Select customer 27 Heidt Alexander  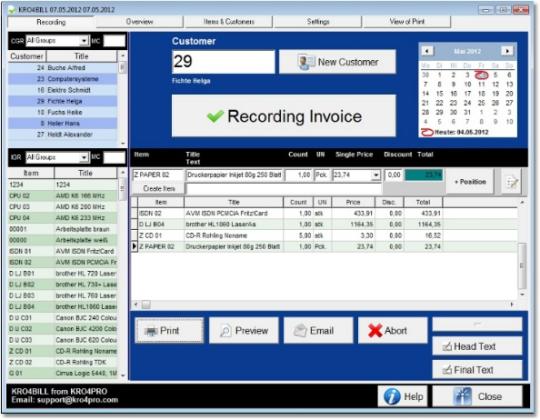pos(63,135)
